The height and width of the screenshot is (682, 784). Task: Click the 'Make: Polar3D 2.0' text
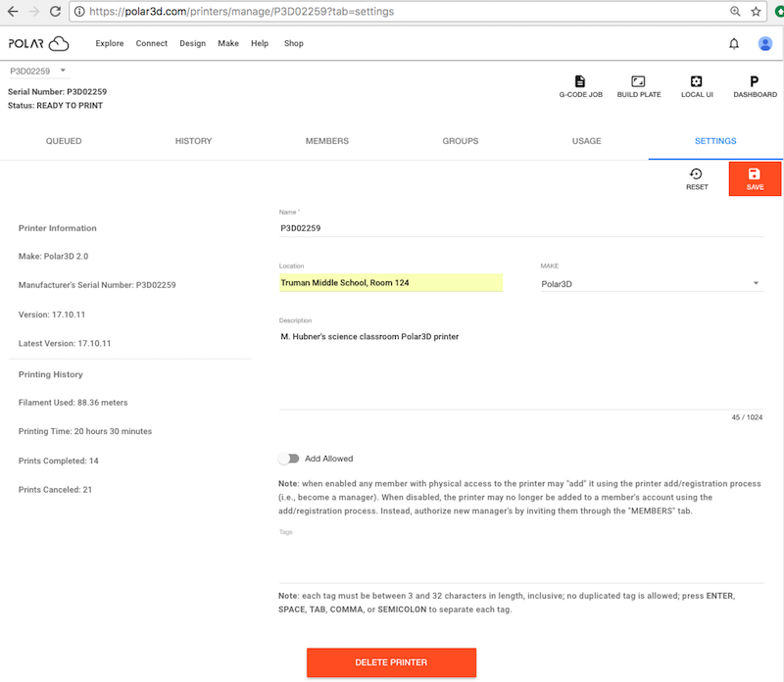pos(53,257)
